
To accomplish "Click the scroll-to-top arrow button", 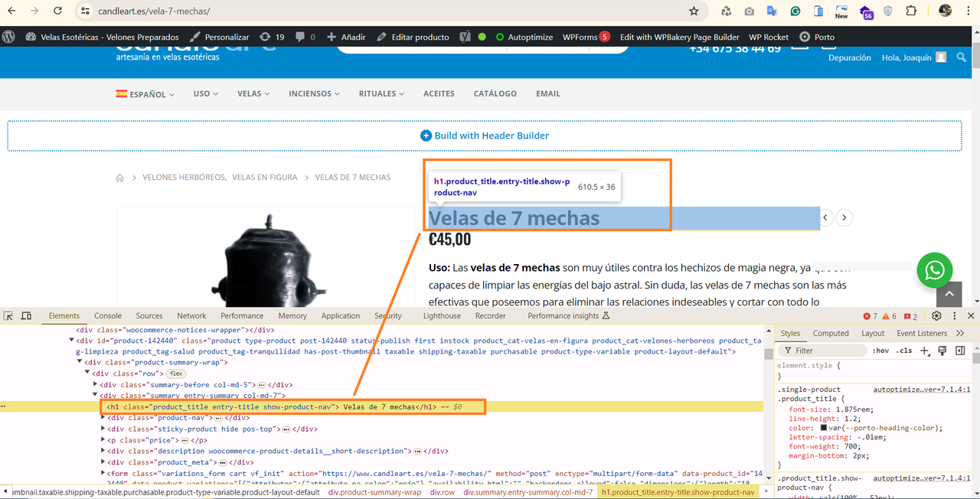I will (x=949, y=293).
